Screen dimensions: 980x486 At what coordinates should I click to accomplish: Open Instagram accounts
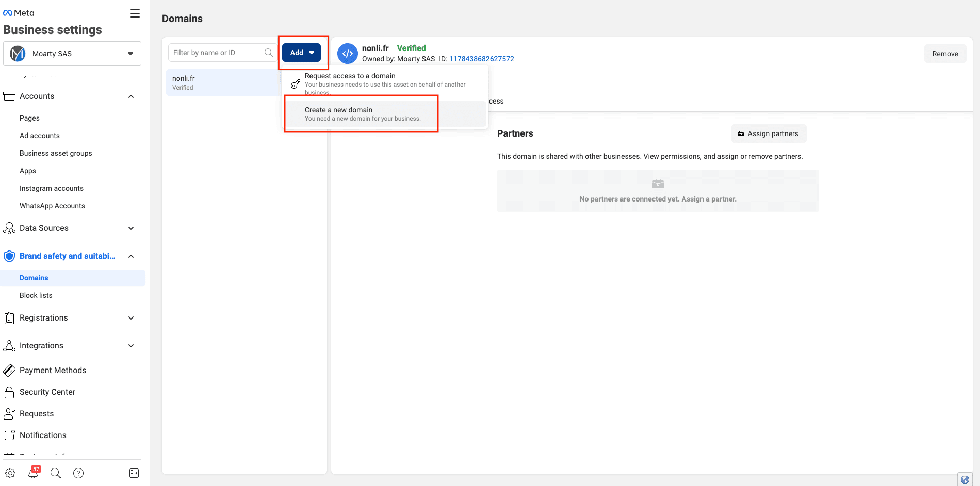52,188
